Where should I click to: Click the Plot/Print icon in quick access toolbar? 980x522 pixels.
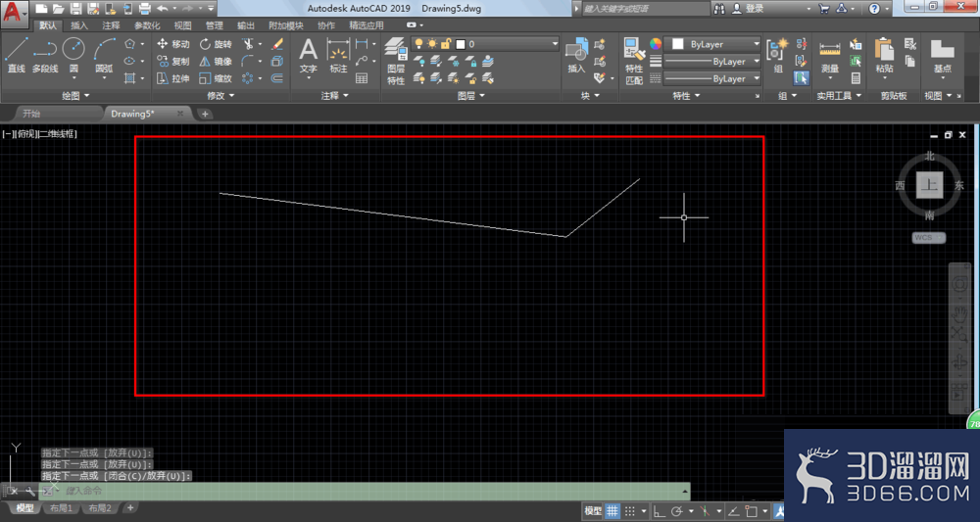[144, 9]
